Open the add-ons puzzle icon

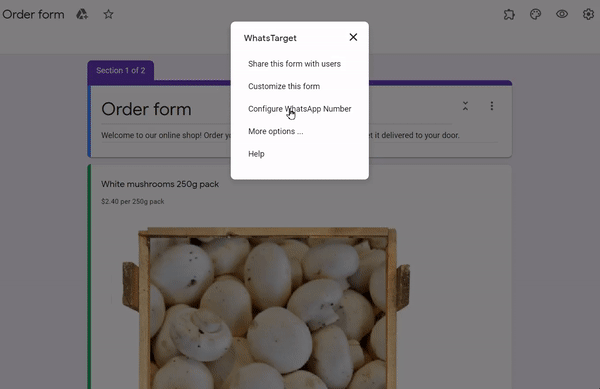[x=509, y=15]
